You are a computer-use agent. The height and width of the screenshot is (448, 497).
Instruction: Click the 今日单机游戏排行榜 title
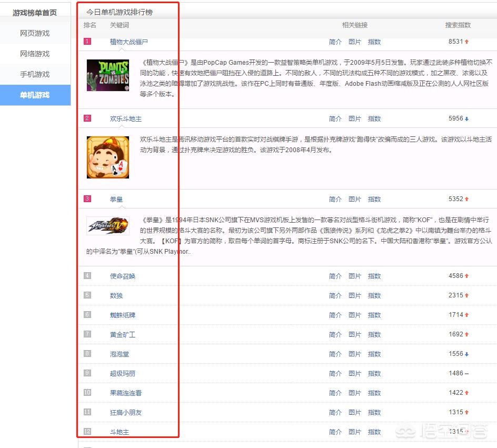pos(120,12)
